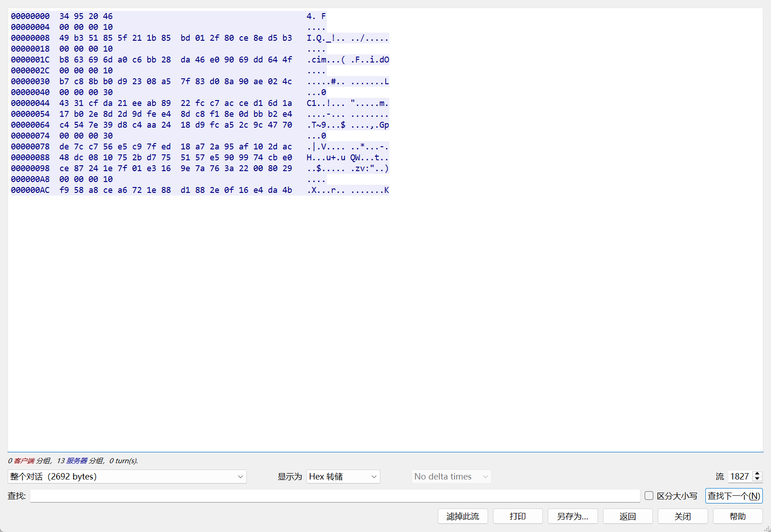Open help with the 帮助 button
Viewport: 771px width, 532px height.
click(x=737, y=516)
